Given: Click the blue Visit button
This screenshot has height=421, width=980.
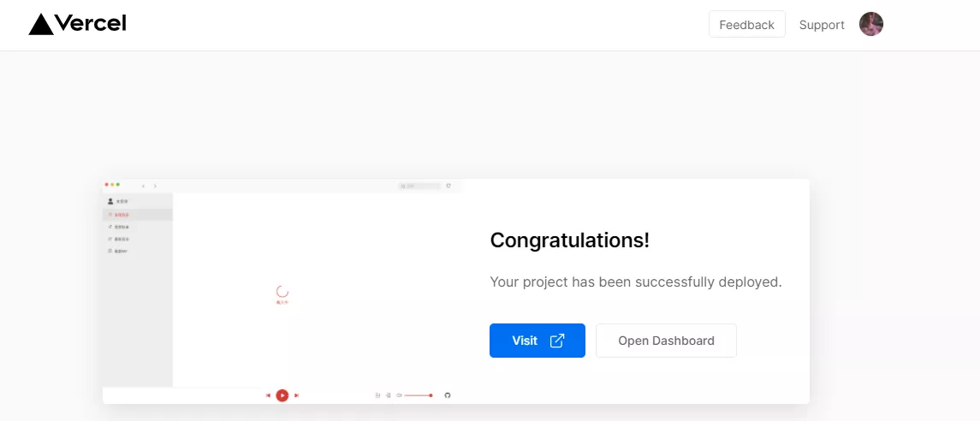Looking at the screenshot, I should (538, 341).
